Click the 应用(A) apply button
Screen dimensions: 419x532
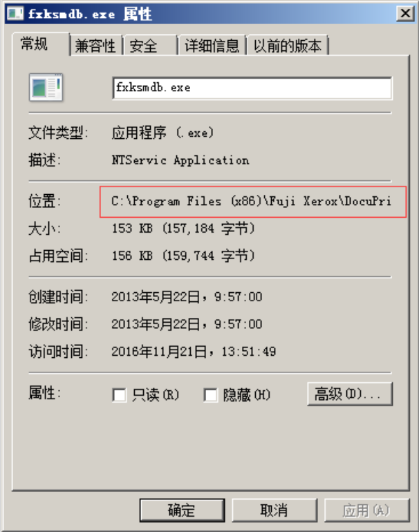tap(366, 511)
